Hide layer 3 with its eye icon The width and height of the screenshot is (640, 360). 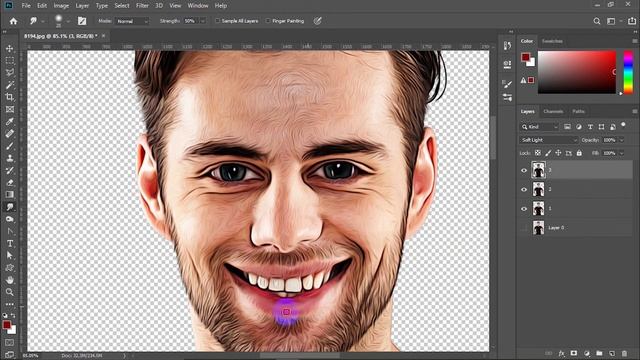[524, 170]
